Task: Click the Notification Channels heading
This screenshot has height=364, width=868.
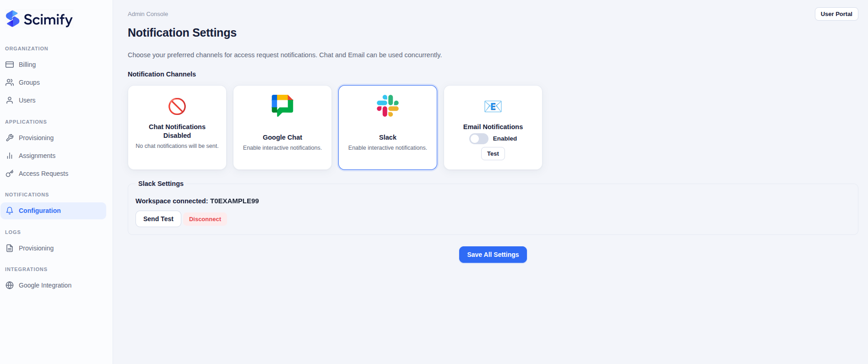Action: tap(162, 74)
